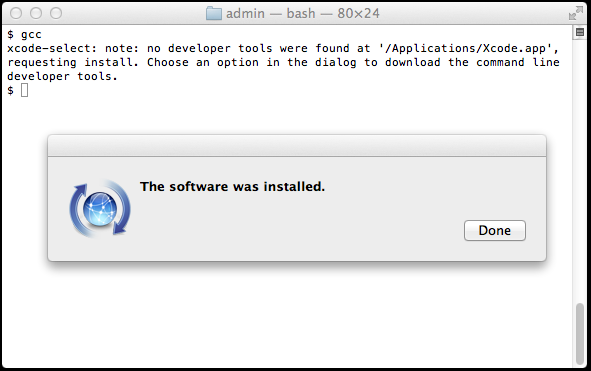Click the 'xcode-select:' text in the output

click(x=52, y=48)
